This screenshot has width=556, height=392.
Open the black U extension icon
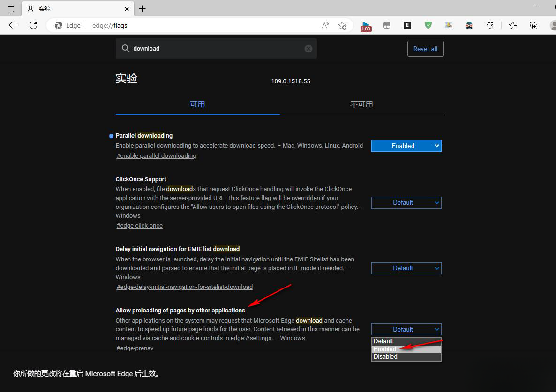407,25
